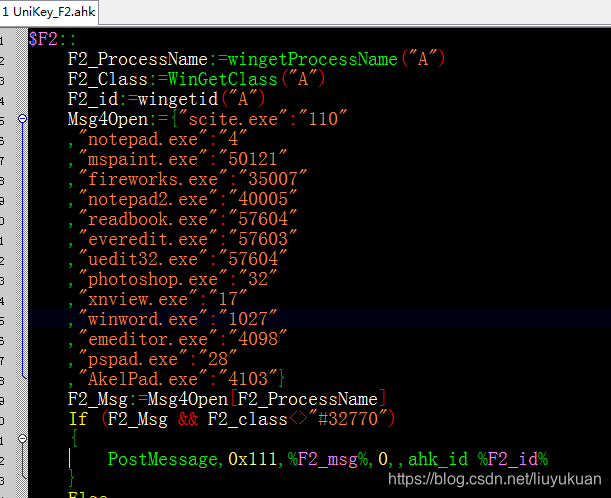
Task: Collapse the Msg4Open fold marker
Action: coord(23,118)
